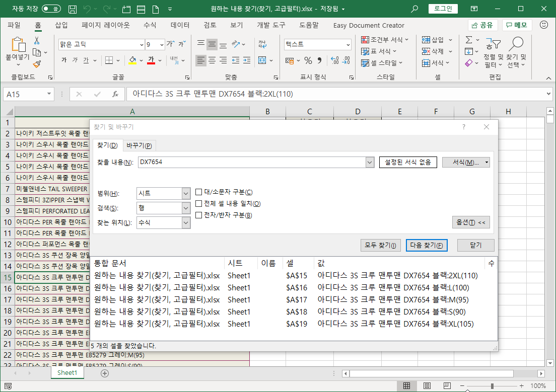556x392 pixels.
Task: Expand 조건부 서식 menu
Action: 385,40
